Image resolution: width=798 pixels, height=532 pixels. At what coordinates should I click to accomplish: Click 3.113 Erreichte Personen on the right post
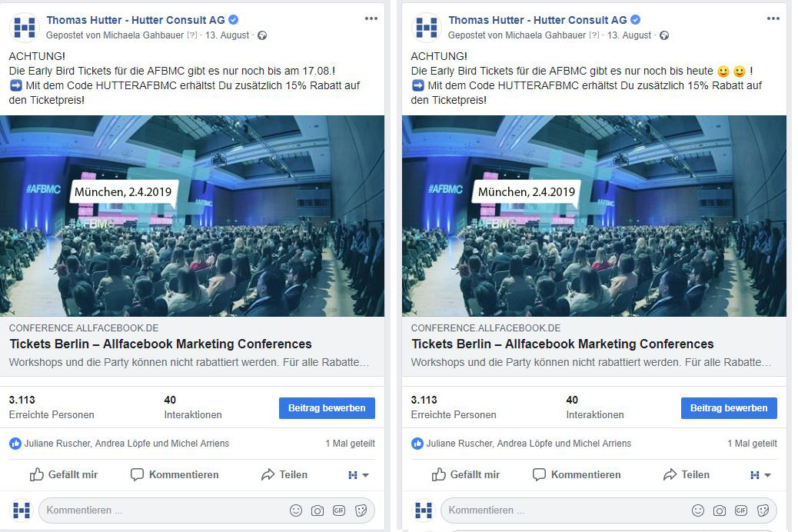tap(454, 407)
